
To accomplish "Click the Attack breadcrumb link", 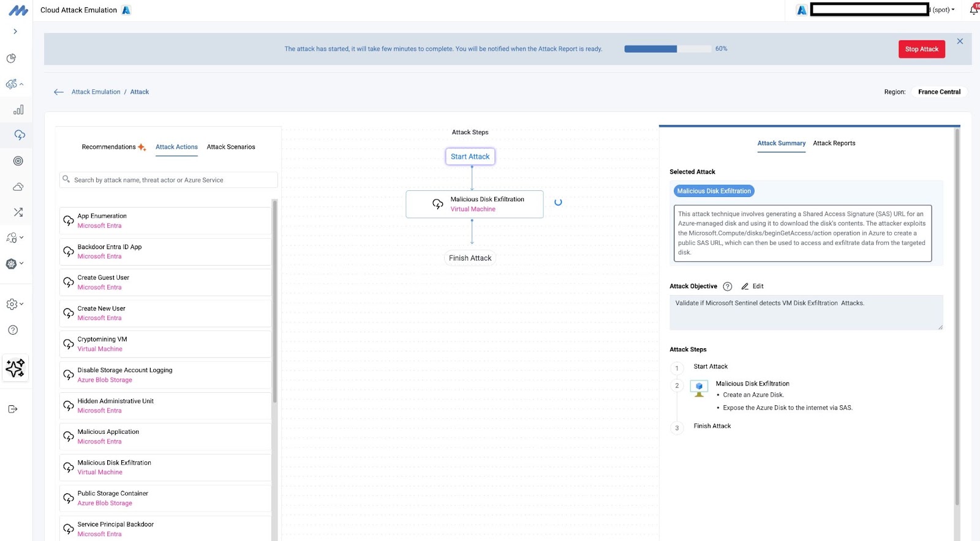I will [x=140, y=92].
